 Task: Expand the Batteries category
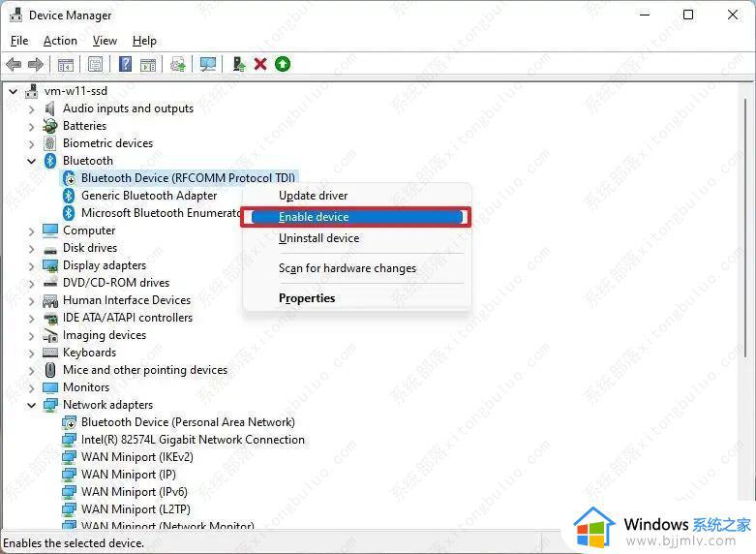[32, 127]
